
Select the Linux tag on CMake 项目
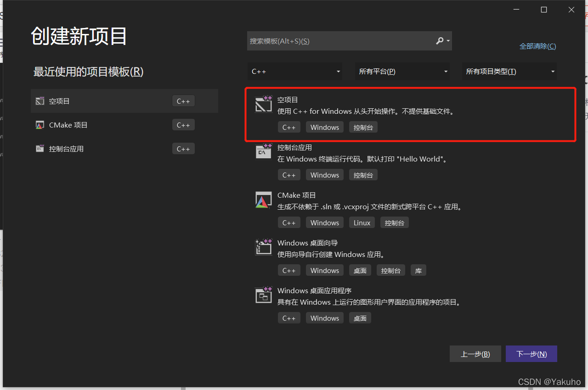pyautogui.click(x=362, y=222)
